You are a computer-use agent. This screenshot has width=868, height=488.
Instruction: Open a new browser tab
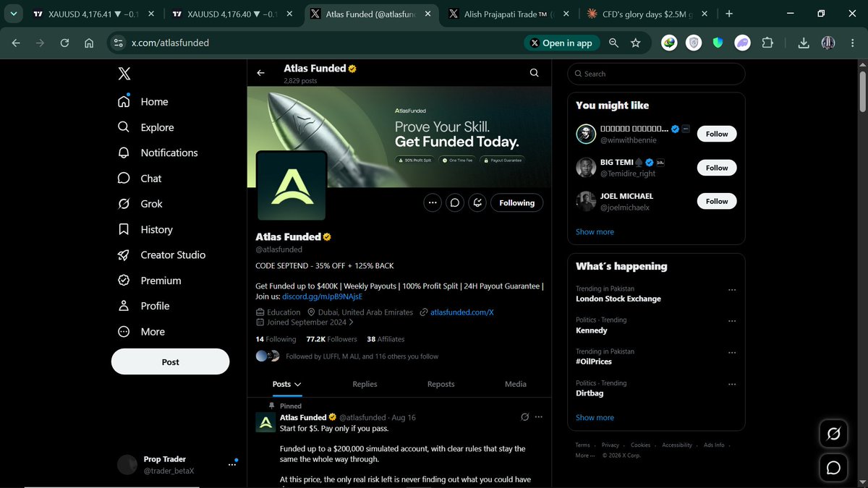pyautogui.click(x=728, y=14)
